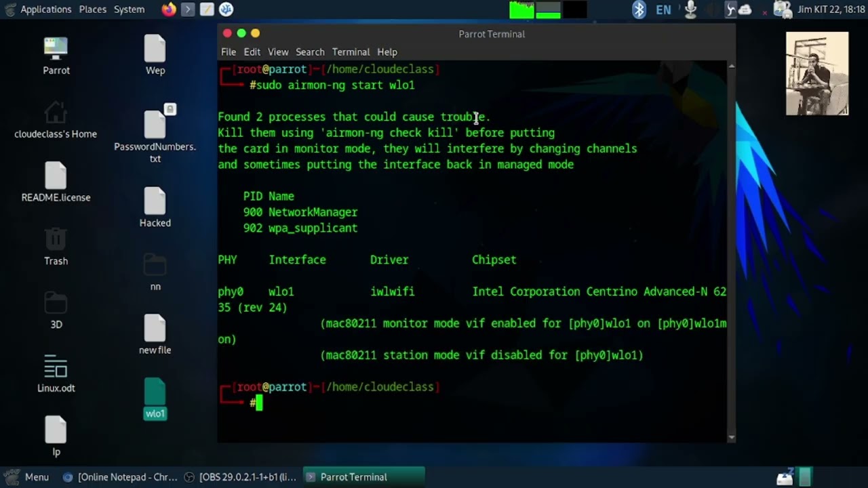
Task: Select the PasswordNumbers.txt file icon
Action: [155, 134]
